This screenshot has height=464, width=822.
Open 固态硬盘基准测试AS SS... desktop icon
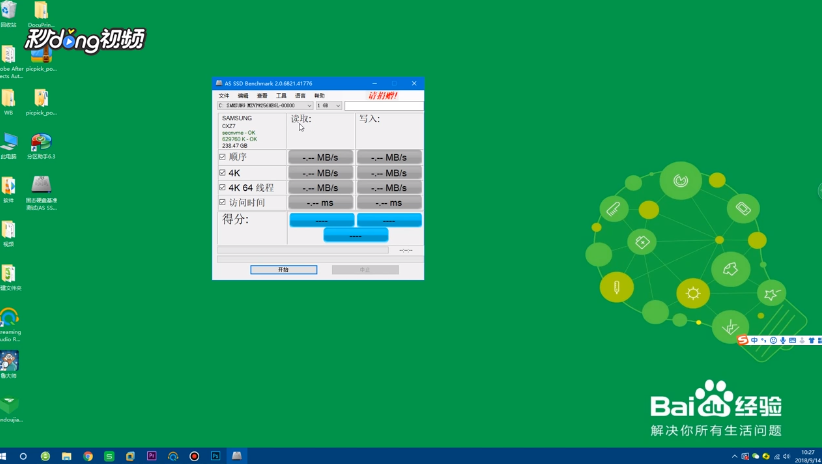[41, 193]
